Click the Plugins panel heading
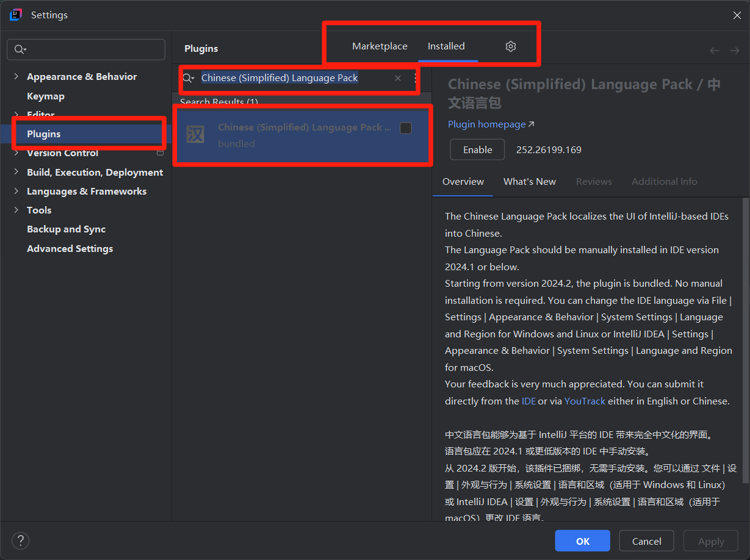750x560 pixels. (x=201, y=49)
